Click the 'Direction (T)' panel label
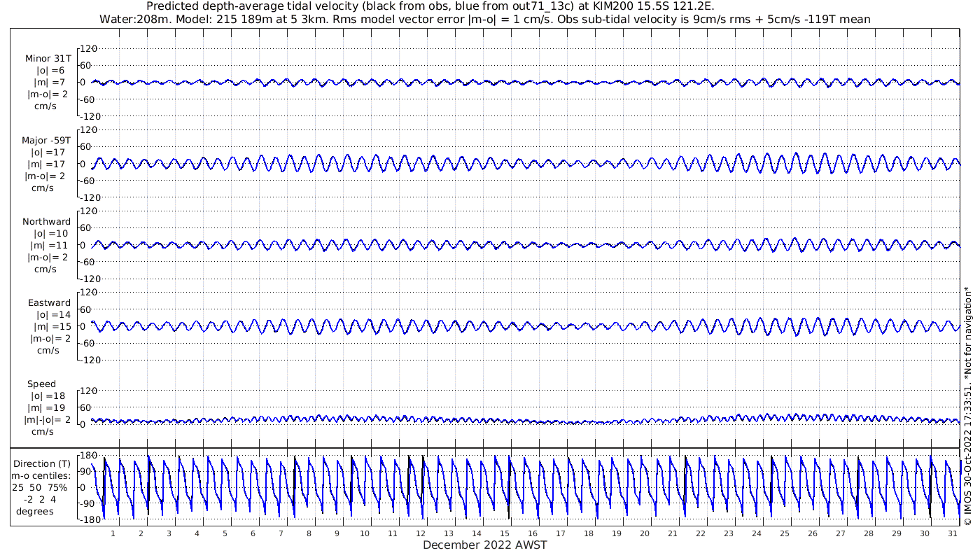Viewport: 980px width, 560px height. (43, 463)
